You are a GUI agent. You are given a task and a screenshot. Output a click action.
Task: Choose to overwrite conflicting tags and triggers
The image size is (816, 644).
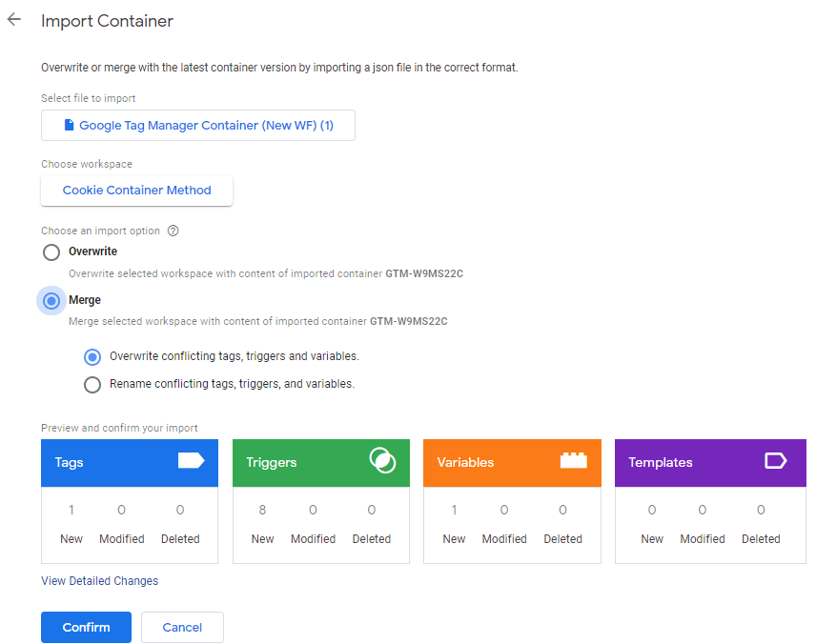(x=92, y=356)
